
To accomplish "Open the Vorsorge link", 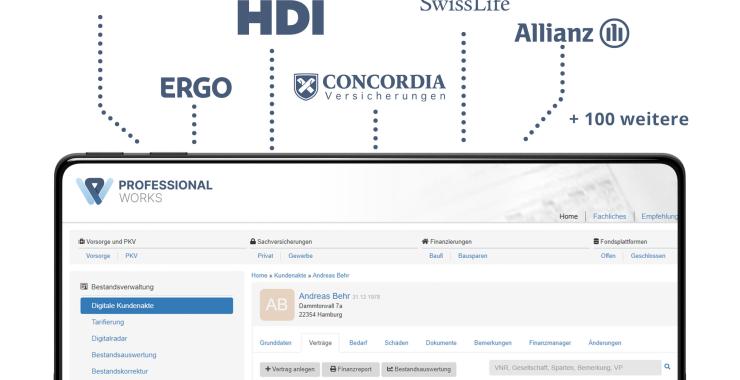I will click(98, 256).
